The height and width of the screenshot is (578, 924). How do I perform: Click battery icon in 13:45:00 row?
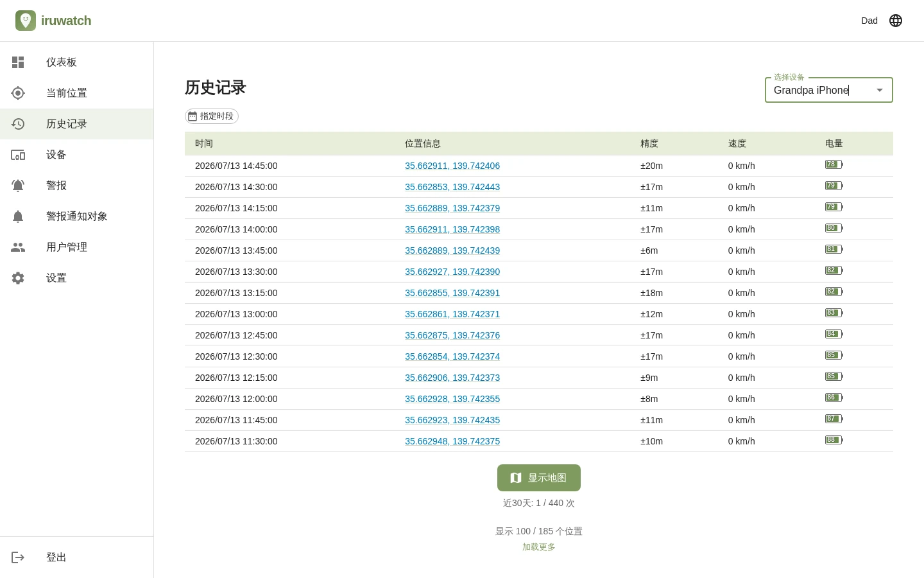[x=834, y=249]
